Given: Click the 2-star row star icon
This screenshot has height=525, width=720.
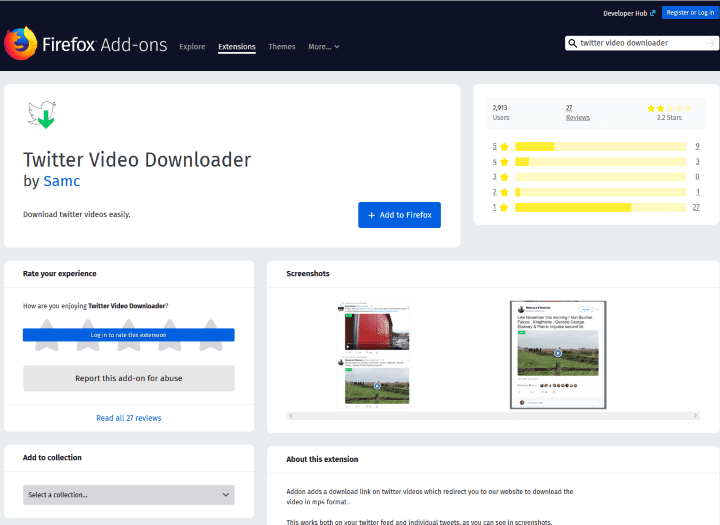Looking at the screenshot, I should click(504, 192).
